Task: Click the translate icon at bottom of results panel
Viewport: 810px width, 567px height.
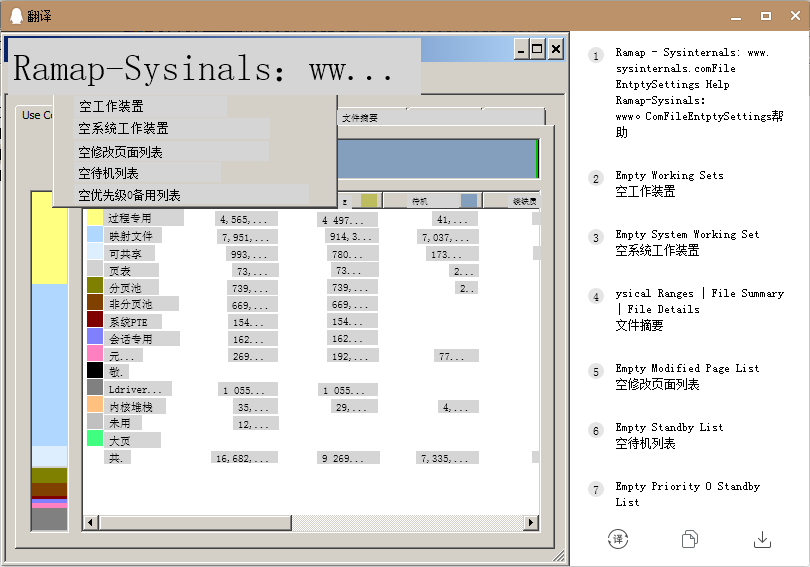Action: pyautogui.click(x=618, y=539)
